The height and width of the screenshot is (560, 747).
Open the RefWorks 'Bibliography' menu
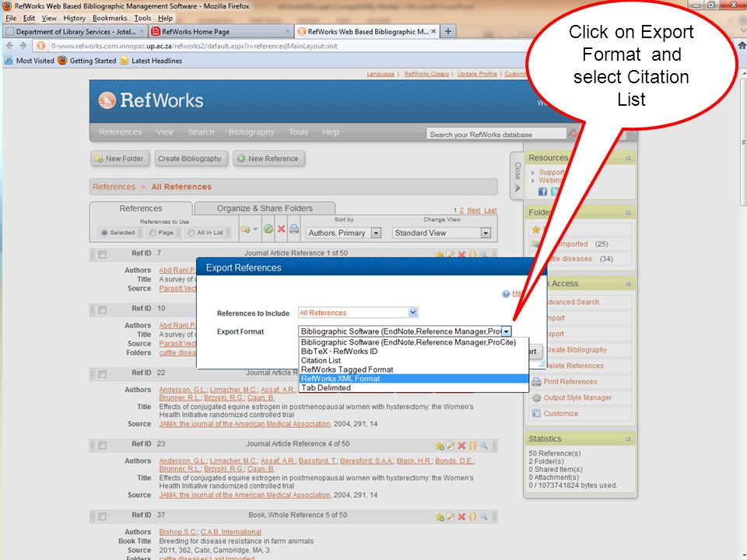point(251,132)
